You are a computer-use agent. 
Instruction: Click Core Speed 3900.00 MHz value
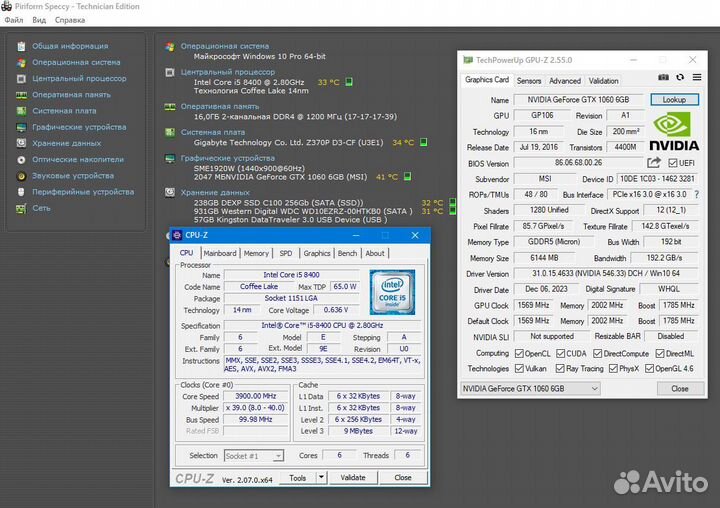[255, 396]
